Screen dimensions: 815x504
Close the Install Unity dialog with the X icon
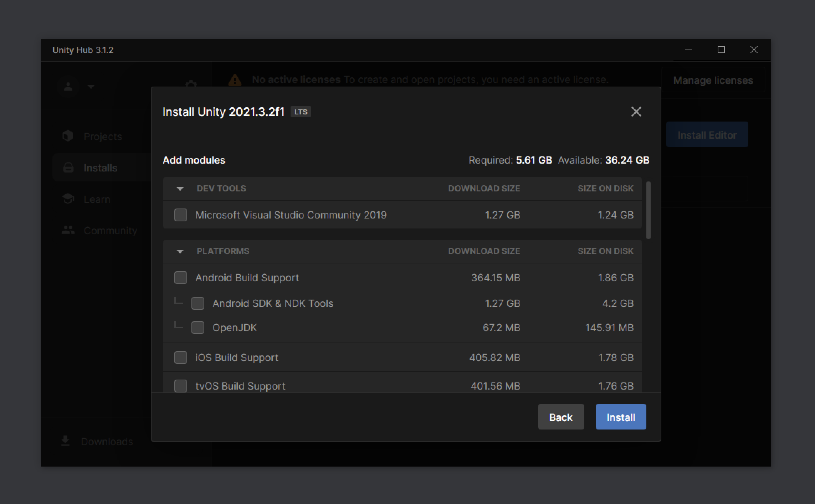pos(636,112)
